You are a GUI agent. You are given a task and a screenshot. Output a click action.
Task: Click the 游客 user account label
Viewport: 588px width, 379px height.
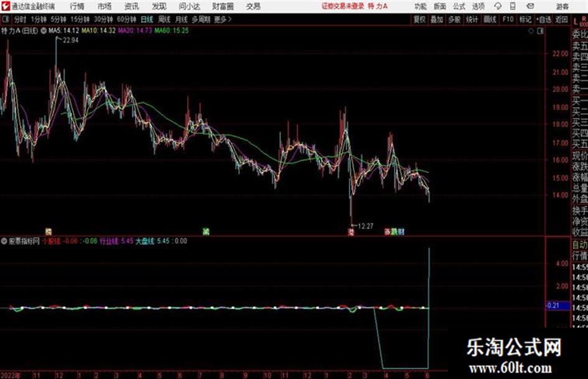[562, 6]
